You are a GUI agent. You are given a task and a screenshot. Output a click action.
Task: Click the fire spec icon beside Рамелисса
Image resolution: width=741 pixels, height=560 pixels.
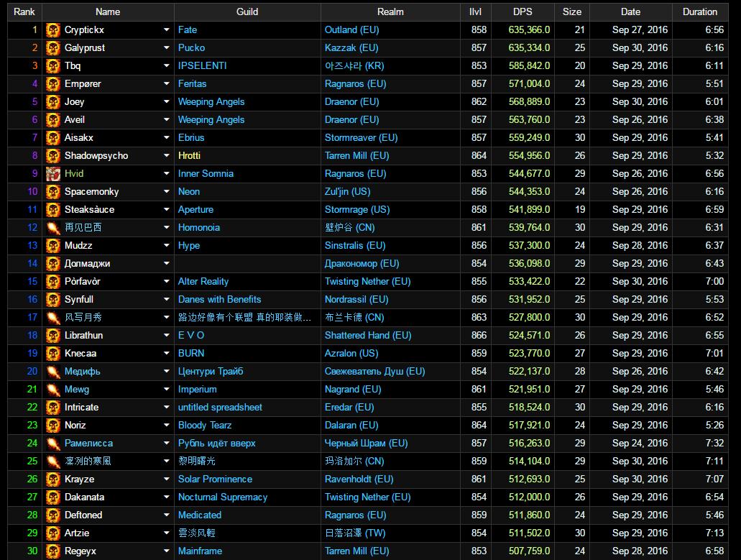53,443
